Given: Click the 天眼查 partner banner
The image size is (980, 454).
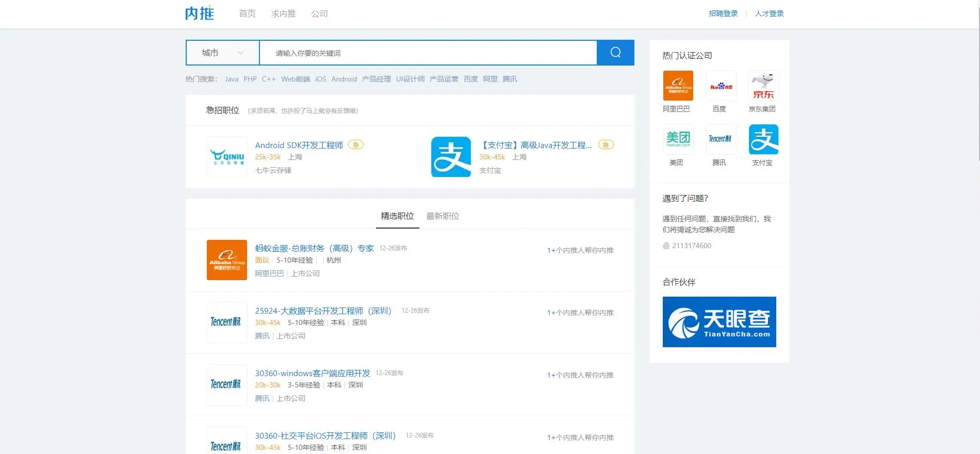Looking at the screenshot, I should pyautogui.click(x=720, y=322).
